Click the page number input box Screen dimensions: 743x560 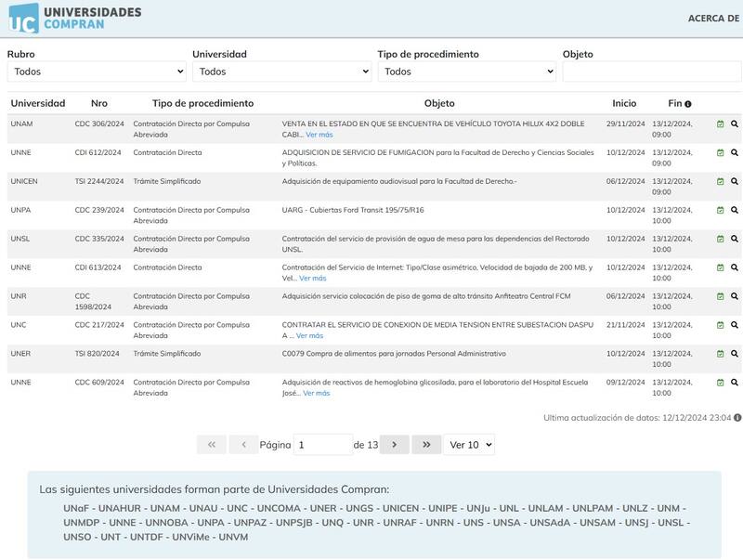[322, 445]
